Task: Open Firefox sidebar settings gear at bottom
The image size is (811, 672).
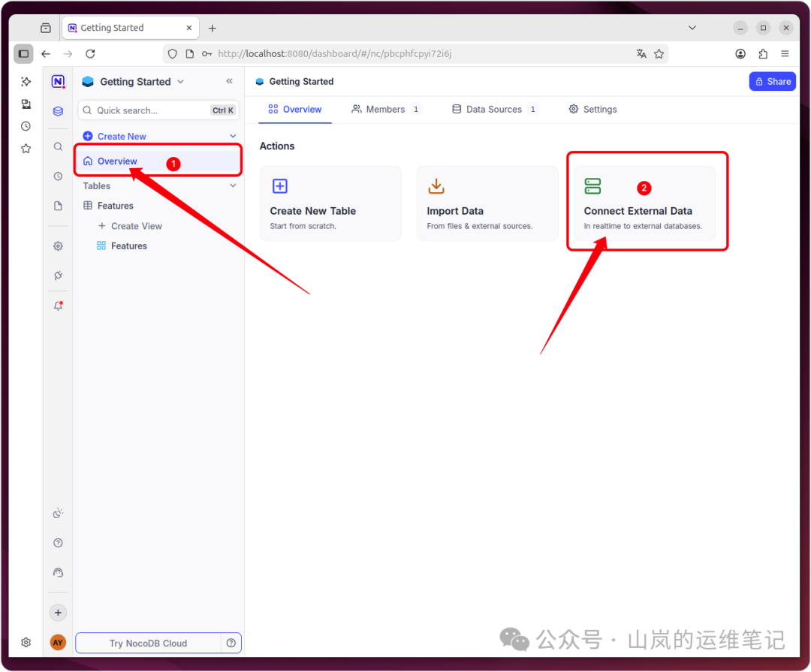Action: pos(26,643)
